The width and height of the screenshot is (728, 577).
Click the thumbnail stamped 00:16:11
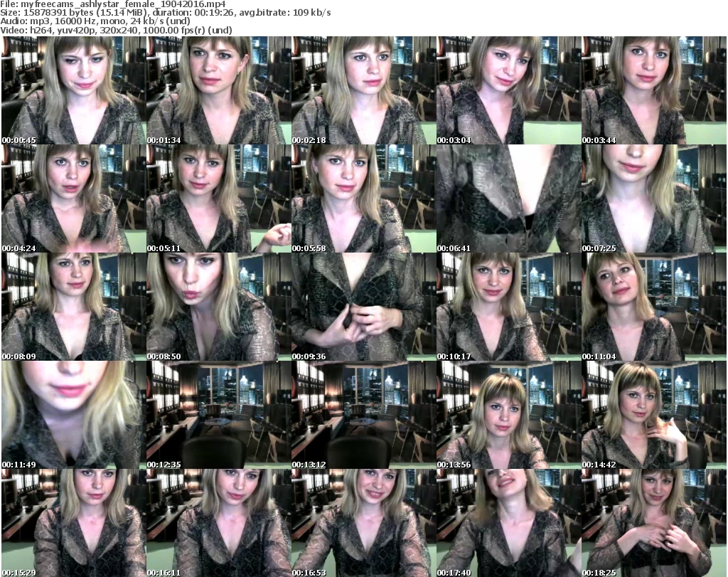point(219,523)
